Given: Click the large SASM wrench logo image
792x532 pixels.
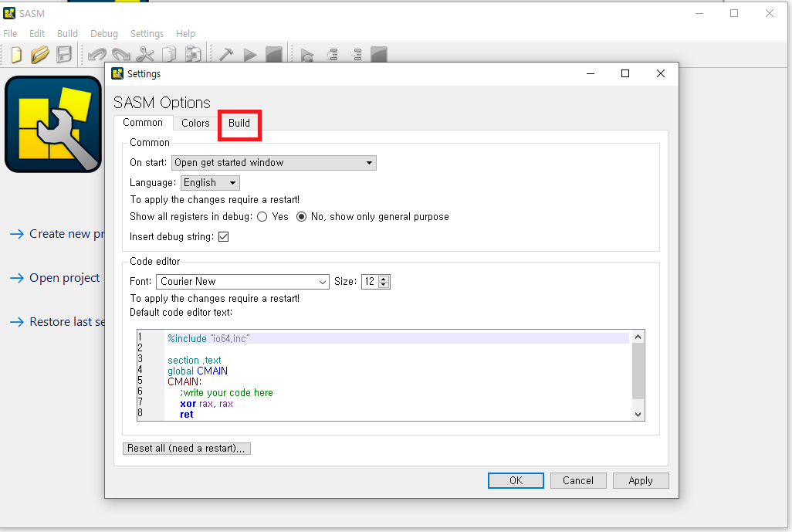Looking at the screenshot, I should 53,124.
